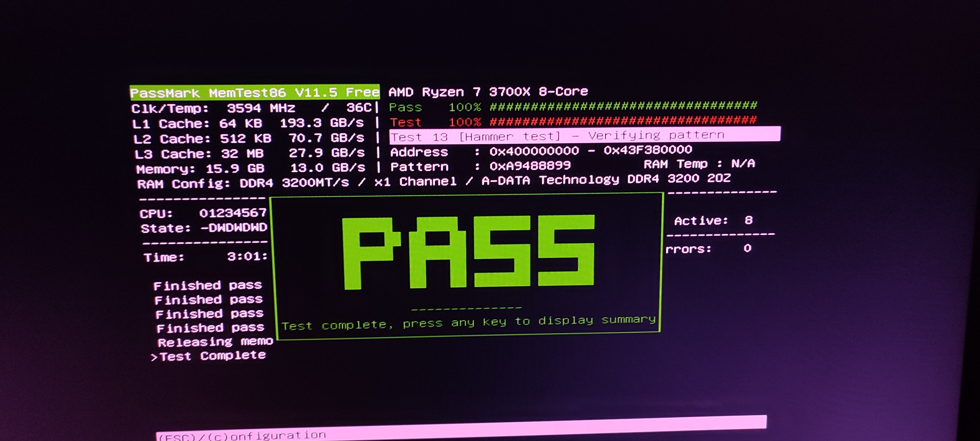
Task: Click the CPU State -DWDWDWD field
Action: (x=234, y=228)
